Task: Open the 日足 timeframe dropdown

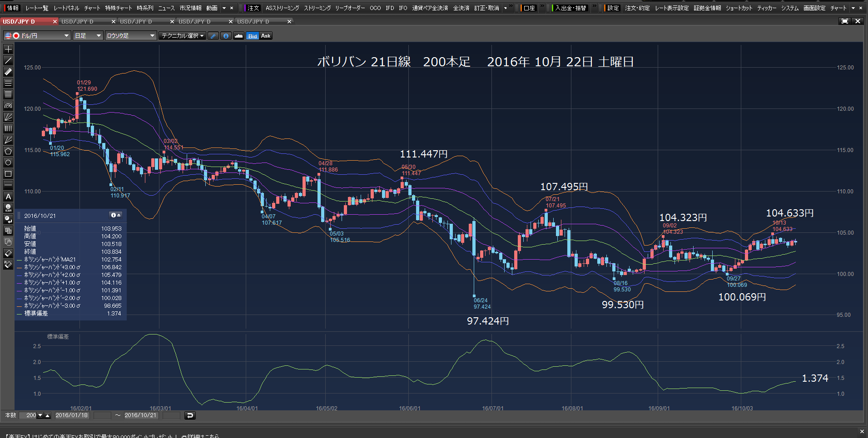Action: 88,35
